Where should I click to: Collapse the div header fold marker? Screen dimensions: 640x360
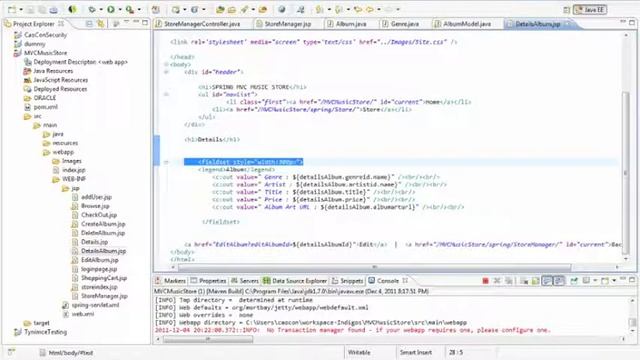pyautogui.click(x=166, y=72)
